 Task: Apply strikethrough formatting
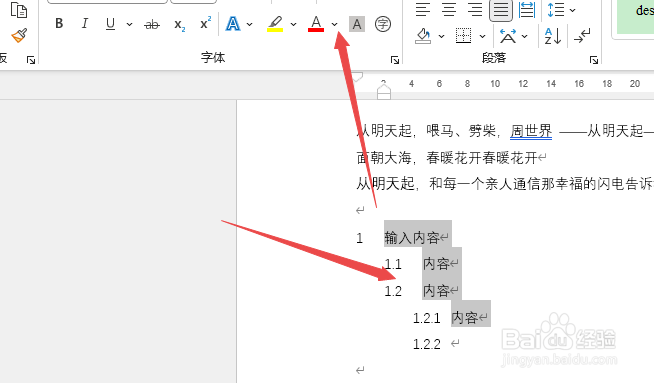pyautogui.click(x=152, y=25)
